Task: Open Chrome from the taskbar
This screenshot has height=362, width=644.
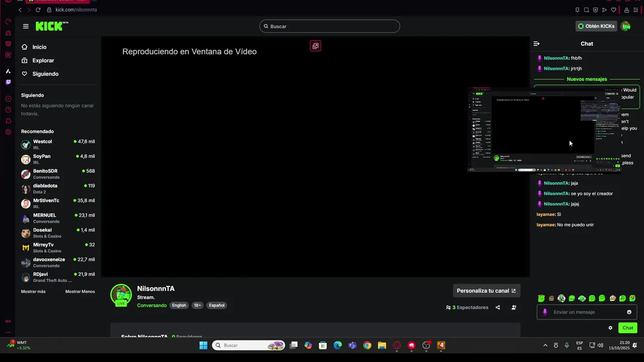Action: 367,345
